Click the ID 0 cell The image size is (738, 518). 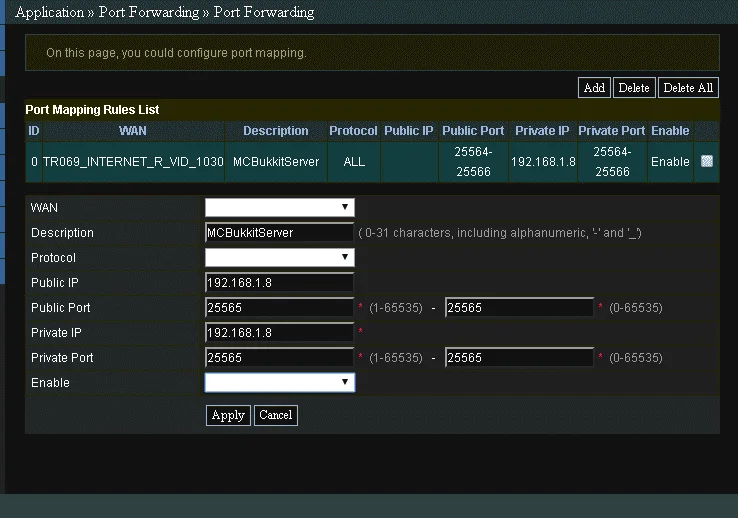click(34, 162)
